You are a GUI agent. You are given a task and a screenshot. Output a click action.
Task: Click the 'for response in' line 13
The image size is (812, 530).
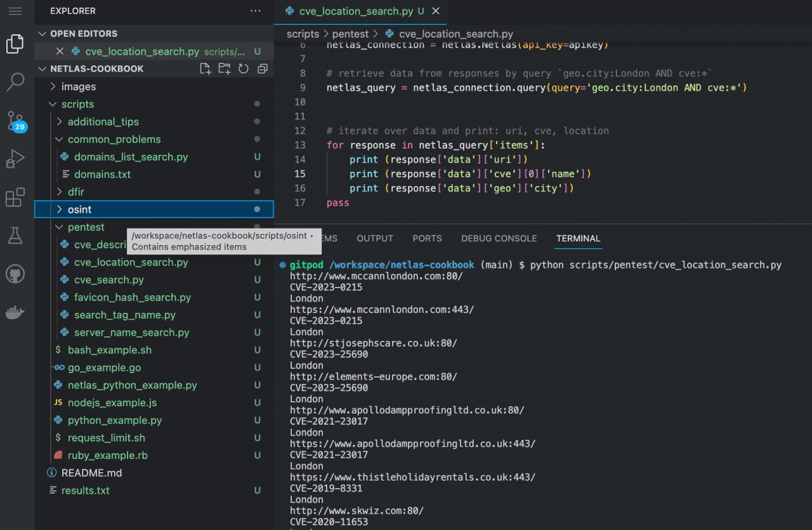[x=436, y=145]
